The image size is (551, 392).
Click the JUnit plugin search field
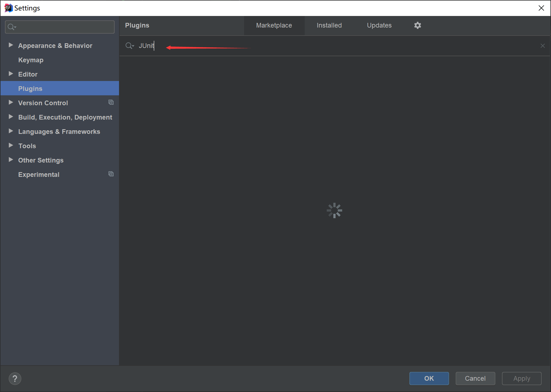331,46
